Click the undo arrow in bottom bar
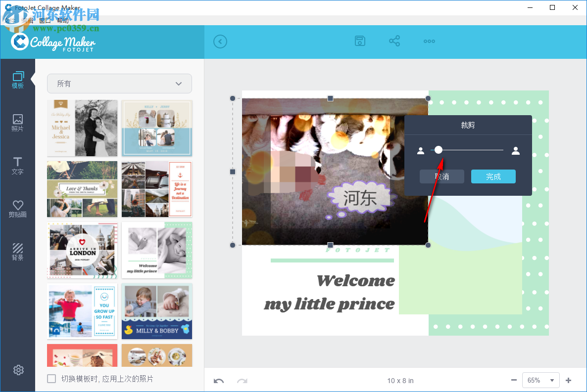Image resolution: width=587 pixels, height=392 pixels. 219,380
